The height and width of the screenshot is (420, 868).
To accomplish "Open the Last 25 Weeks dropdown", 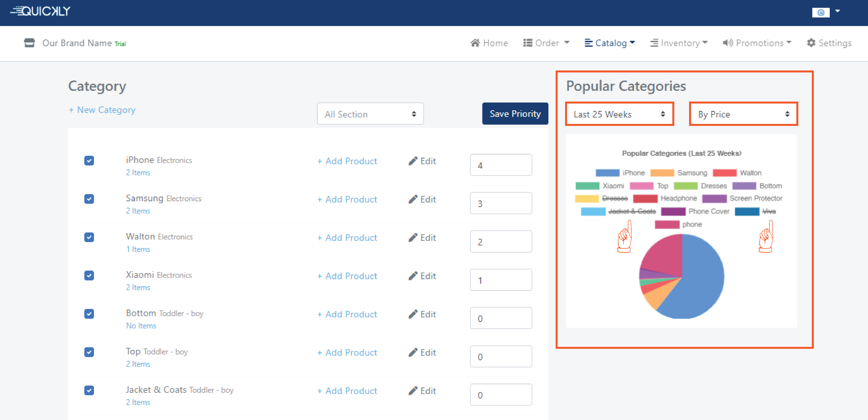I will pos(619,114).
